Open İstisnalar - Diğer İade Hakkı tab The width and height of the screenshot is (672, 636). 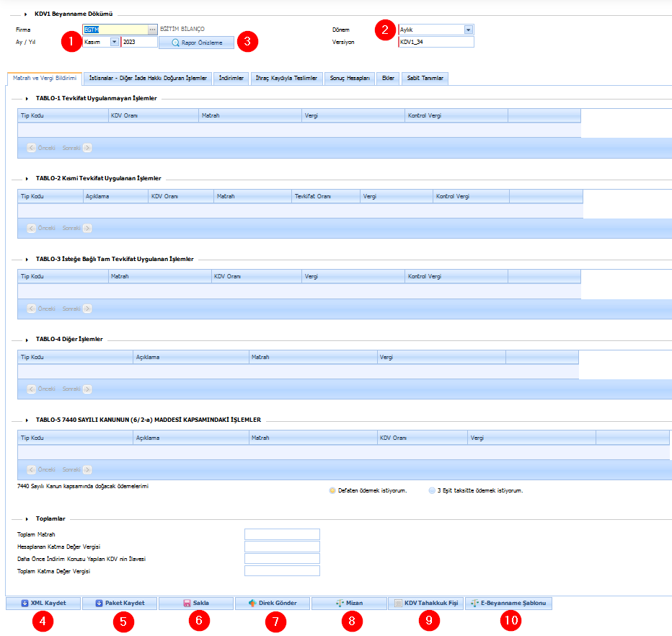[x=148, y=79]
